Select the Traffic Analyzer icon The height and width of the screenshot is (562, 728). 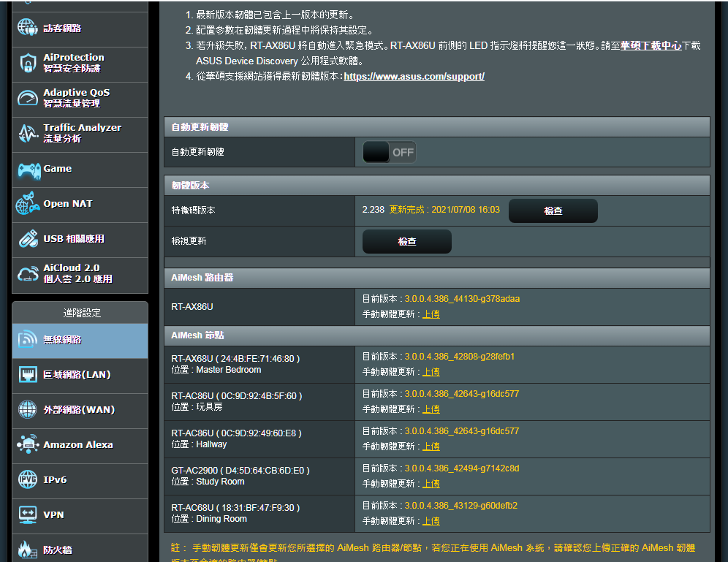[x=28, y=133]
